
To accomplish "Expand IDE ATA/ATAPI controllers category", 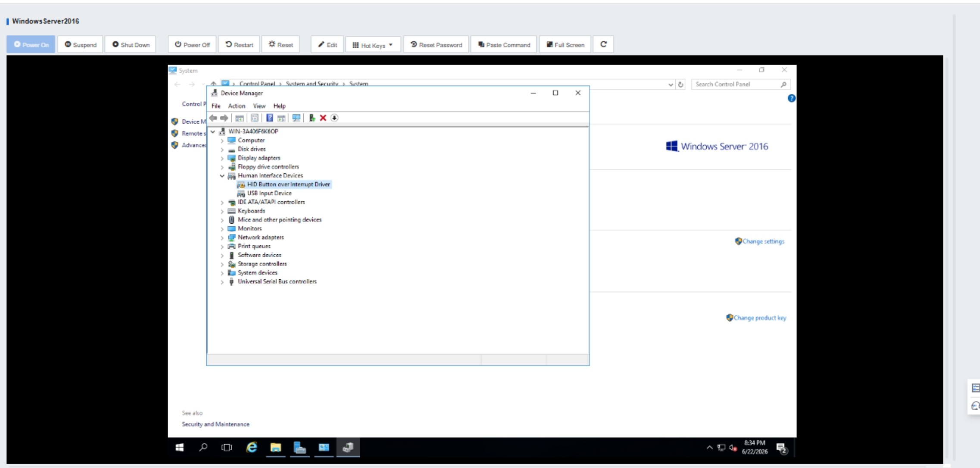I will 222,203.
